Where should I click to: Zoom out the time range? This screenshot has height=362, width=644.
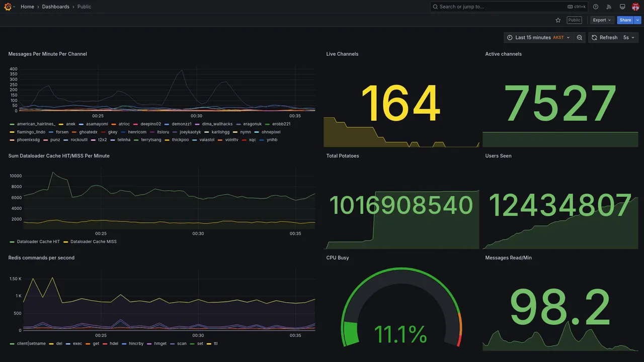[x=580, y=38]
